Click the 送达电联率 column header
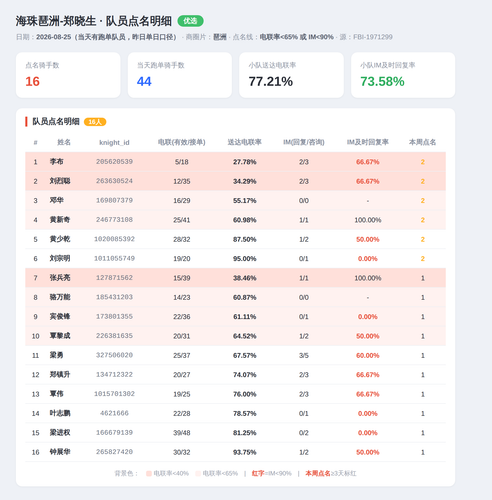The image size is (492, 500). [245, 142]
